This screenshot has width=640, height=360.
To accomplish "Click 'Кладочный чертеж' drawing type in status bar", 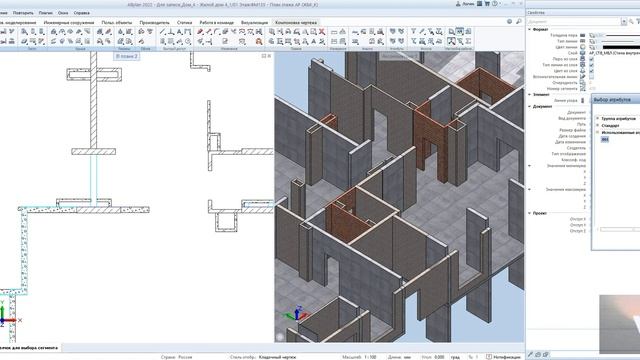I will point(277,357).
